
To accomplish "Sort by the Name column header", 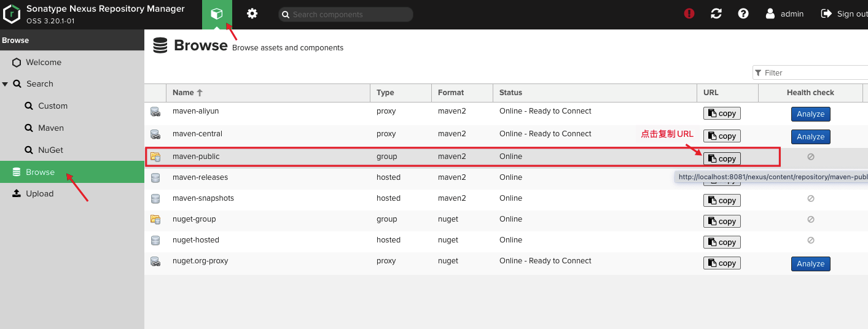I will (268, 93).
